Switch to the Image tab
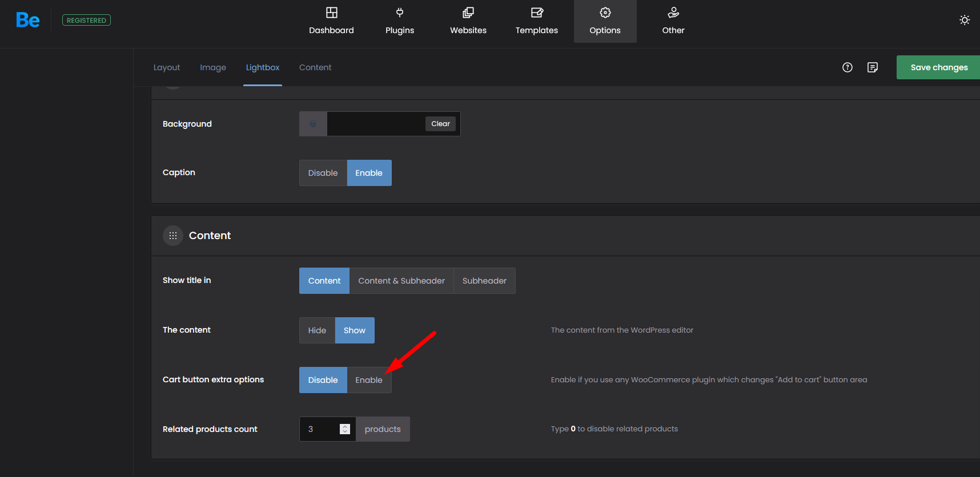Screen dimensions: 980x477 click(x=213, y=67)
